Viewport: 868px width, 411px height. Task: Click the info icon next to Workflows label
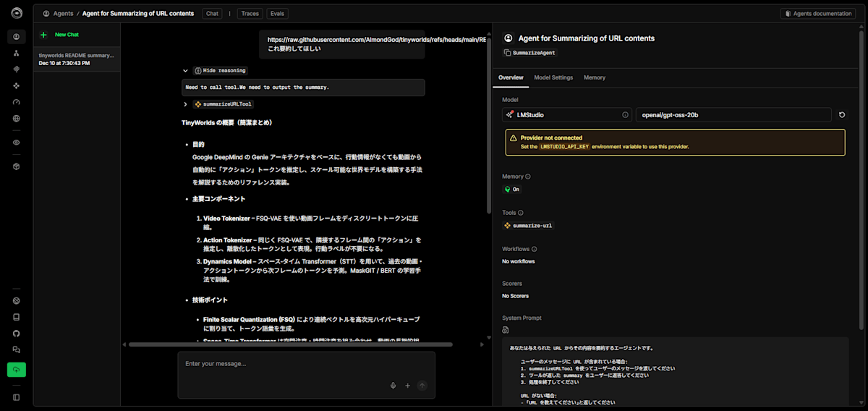(x=534, y=249)
